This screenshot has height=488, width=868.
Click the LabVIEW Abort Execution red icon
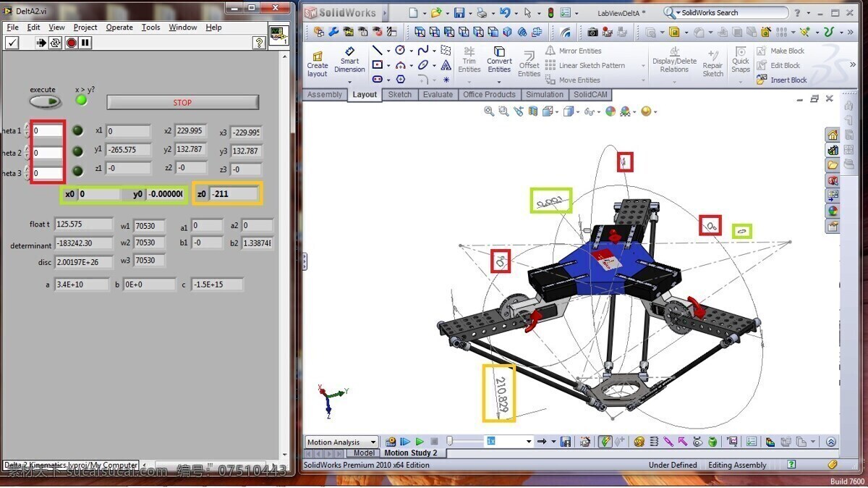[71, 43]
